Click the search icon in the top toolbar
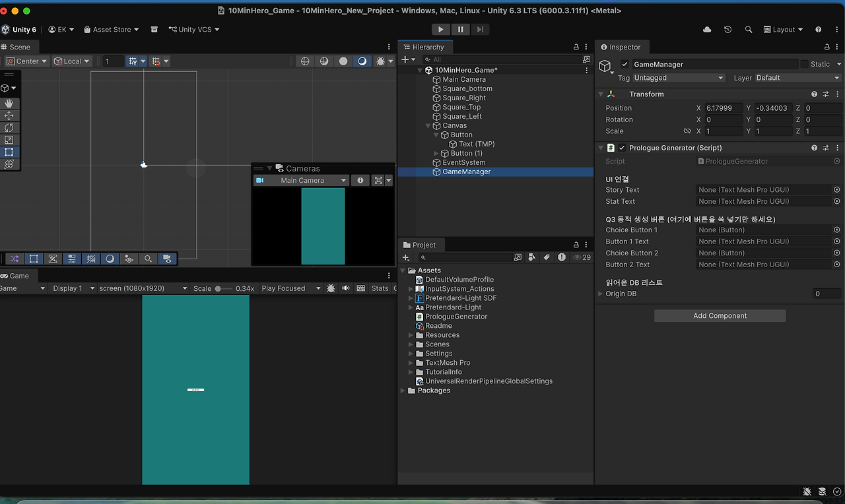 click(748, 29)
